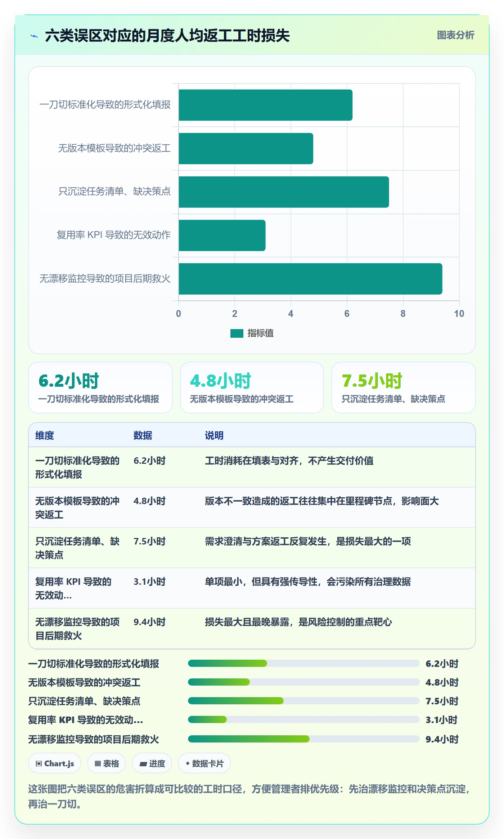Image resolution: width=504 pixels, height=839 pixels.
Task: Click the 表格 tag
Action: tap(107, 763)
